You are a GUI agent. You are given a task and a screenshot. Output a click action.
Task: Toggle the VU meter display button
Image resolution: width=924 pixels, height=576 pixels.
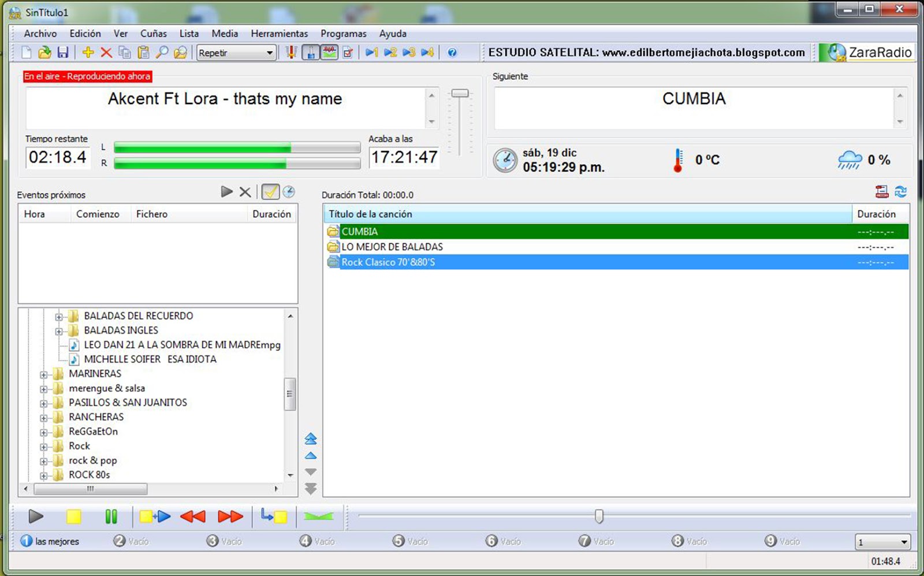(x=310, y=52)
